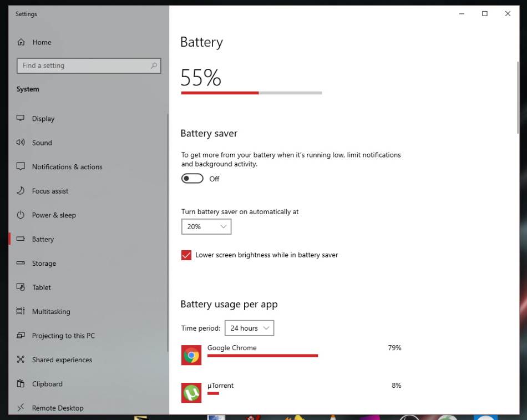
Task: Open Projecting to this PC settings
Action: click(63, 336)
